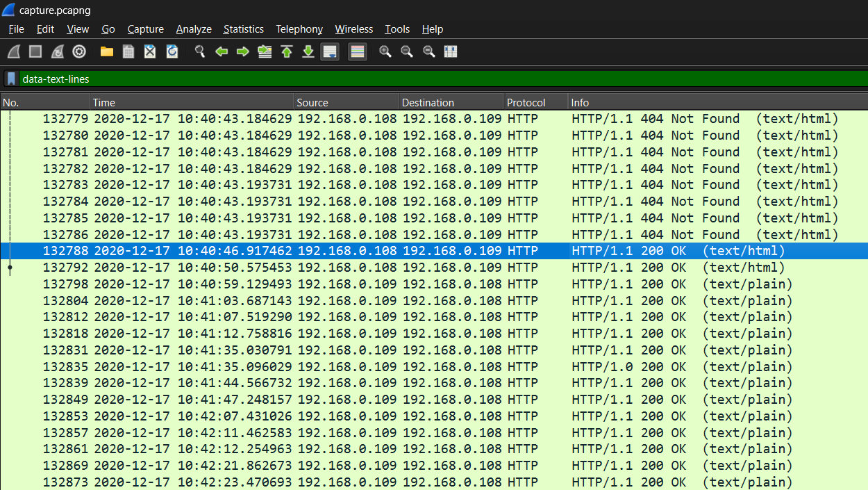Restart the current capture
868x490 pixels.
point(58,51)
